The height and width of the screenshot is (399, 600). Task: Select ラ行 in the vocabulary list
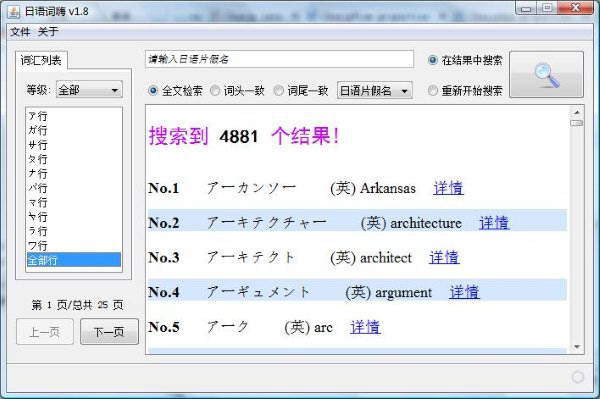pyautogui.click(x=74, y=231)
